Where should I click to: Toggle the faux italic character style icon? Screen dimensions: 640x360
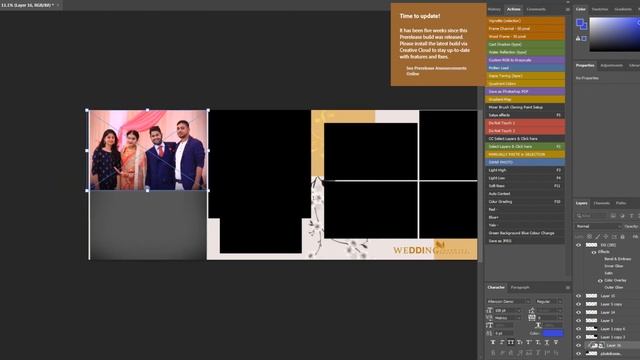pyautogui.click(x=502, y=342)
